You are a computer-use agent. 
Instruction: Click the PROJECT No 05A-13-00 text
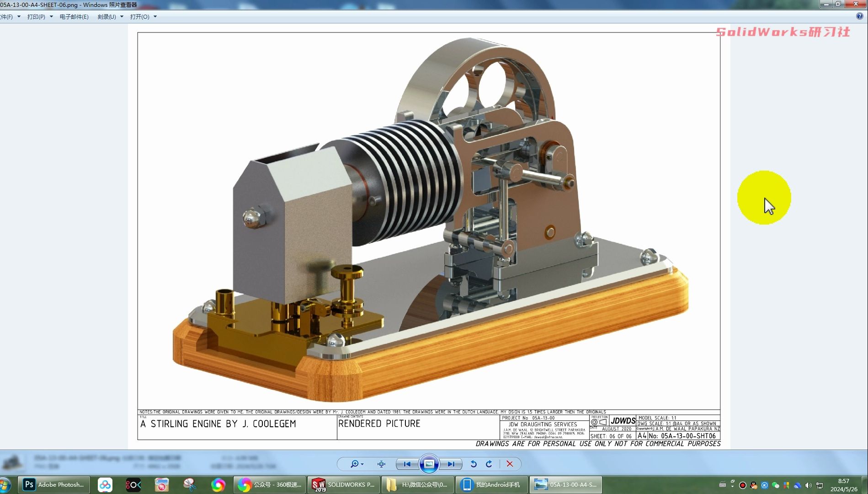(x=528, y=418)
